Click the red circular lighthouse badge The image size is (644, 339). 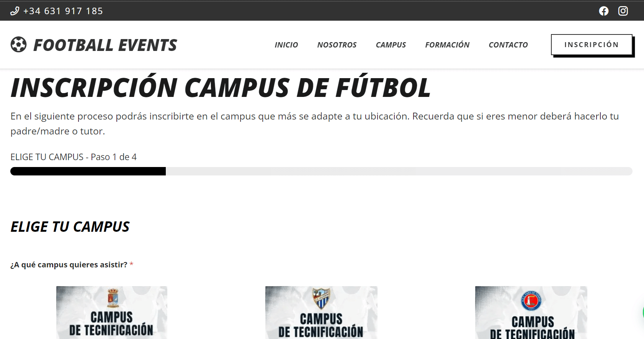click(531, 301)
